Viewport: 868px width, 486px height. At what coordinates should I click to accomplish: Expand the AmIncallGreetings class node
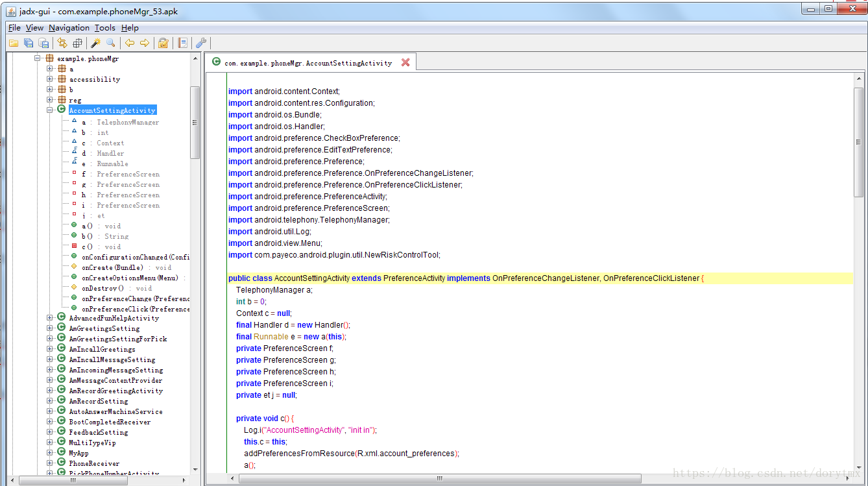(x=50, y=349)
